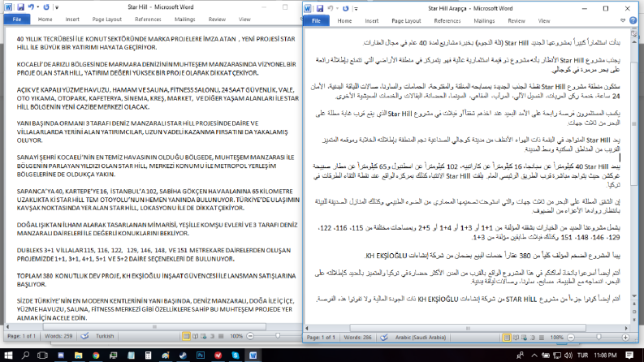Click TUR input language indicator
Screen dimensions: 644x362
(x=582, y=356)
